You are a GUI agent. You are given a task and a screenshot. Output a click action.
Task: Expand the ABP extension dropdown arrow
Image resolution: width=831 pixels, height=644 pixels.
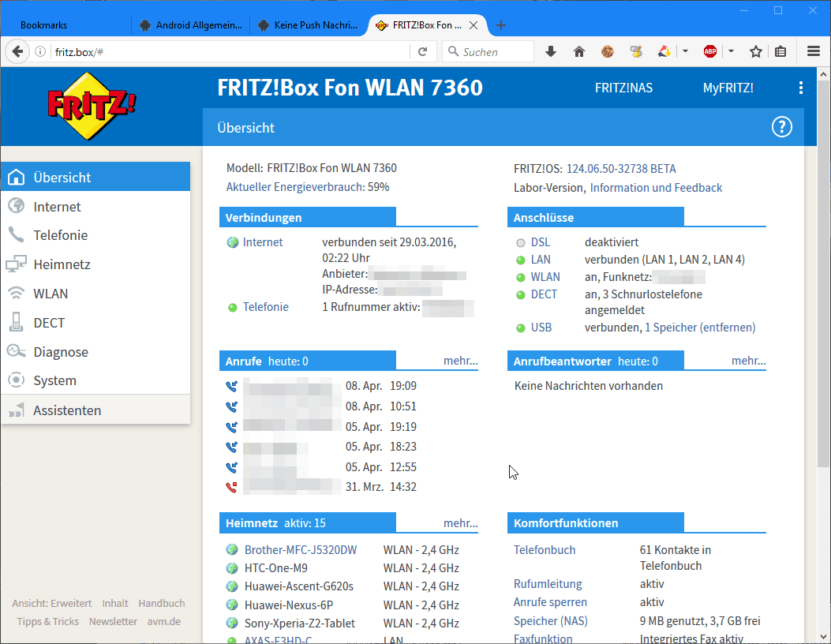[732, 51]
